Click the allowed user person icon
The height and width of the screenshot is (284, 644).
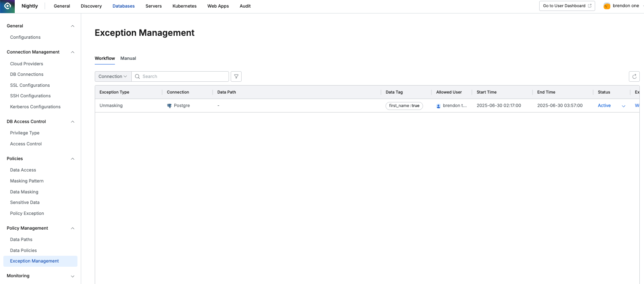(439, 106)
